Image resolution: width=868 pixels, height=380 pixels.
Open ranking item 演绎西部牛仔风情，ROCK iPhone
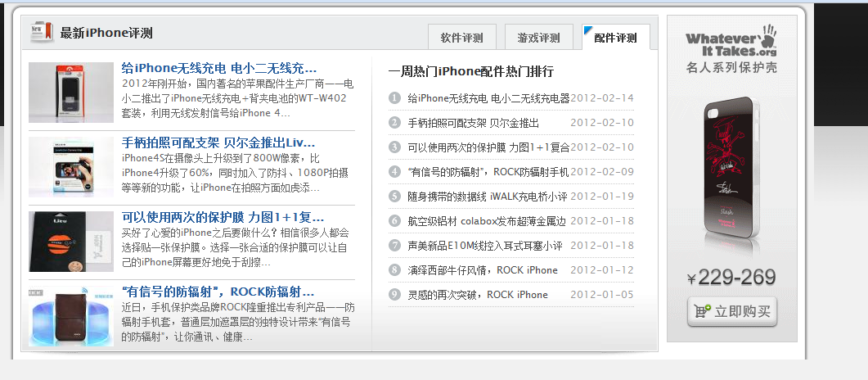pos(483,269)
